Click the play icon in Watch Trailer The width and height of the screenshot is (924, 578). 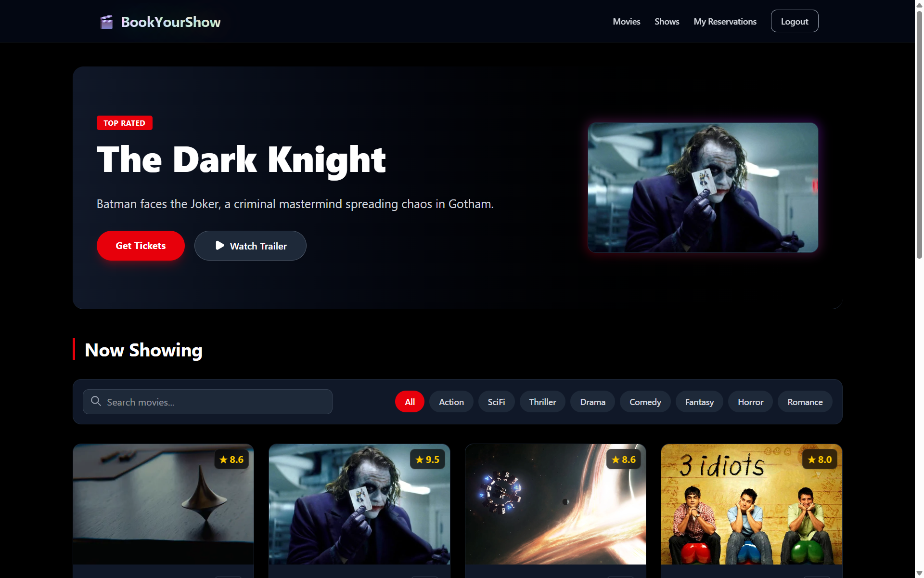click(220, 246)
